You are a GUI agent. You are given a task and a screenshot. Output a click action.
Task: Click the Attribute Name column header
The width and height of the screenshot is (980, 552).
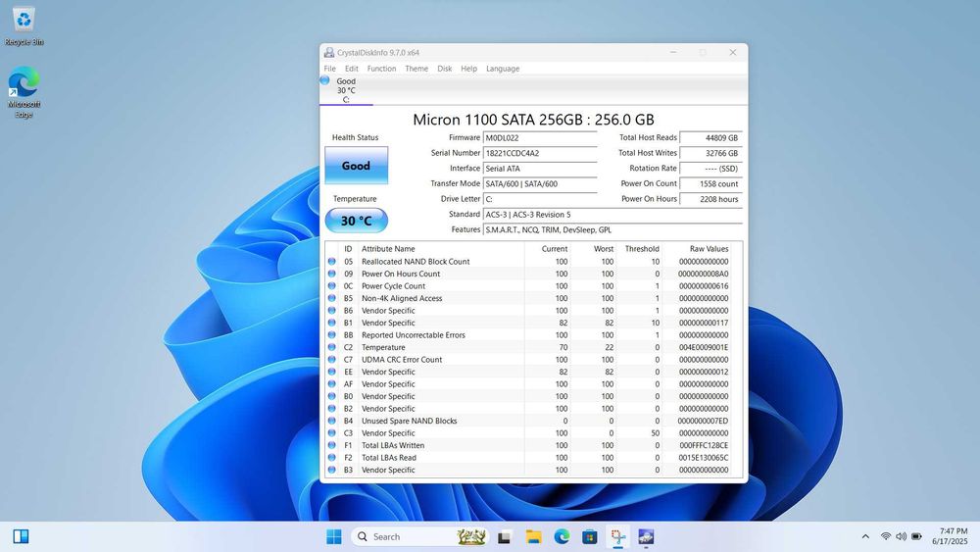[388, 249]
